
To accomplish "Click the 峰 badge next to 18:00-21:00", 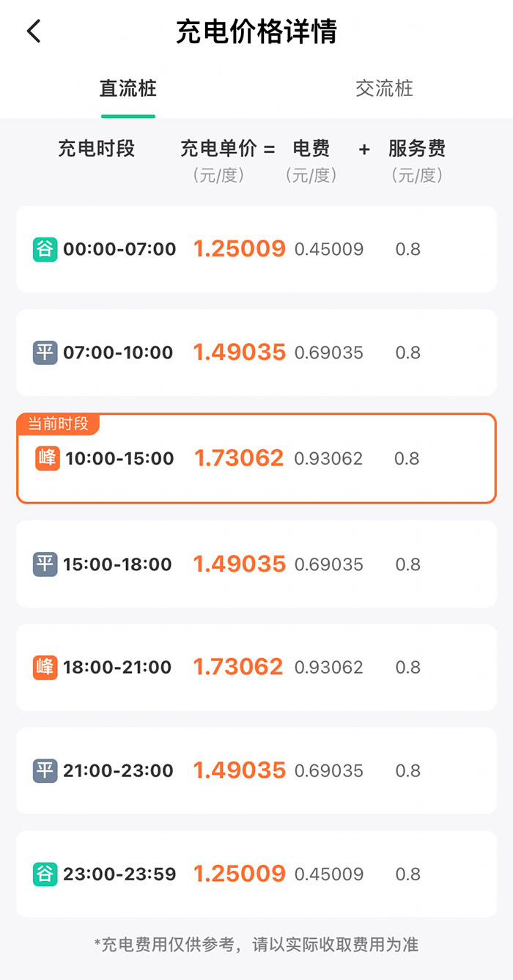I will (45, 667).
